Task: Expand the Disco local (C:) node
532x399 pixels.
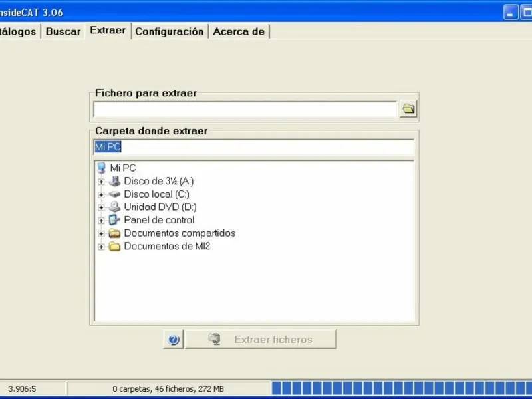Action: [101, 195]
